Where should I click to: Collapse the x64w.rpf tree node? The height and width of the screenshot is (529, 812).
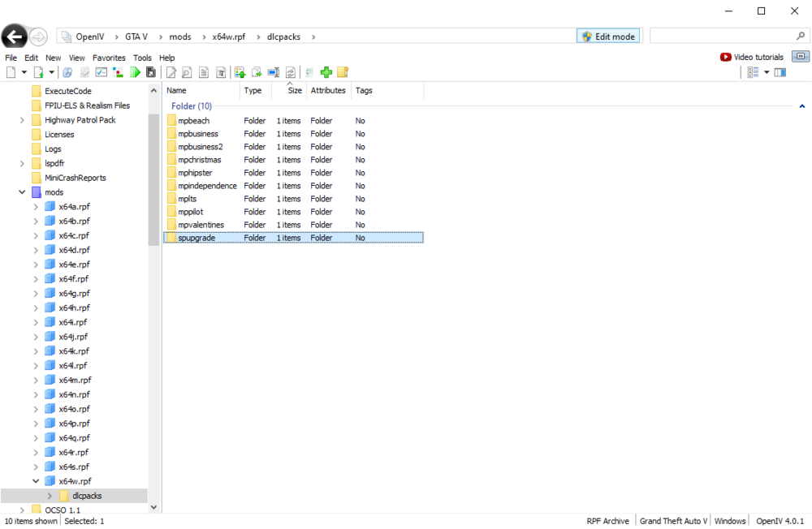click(x=36, y=481)
